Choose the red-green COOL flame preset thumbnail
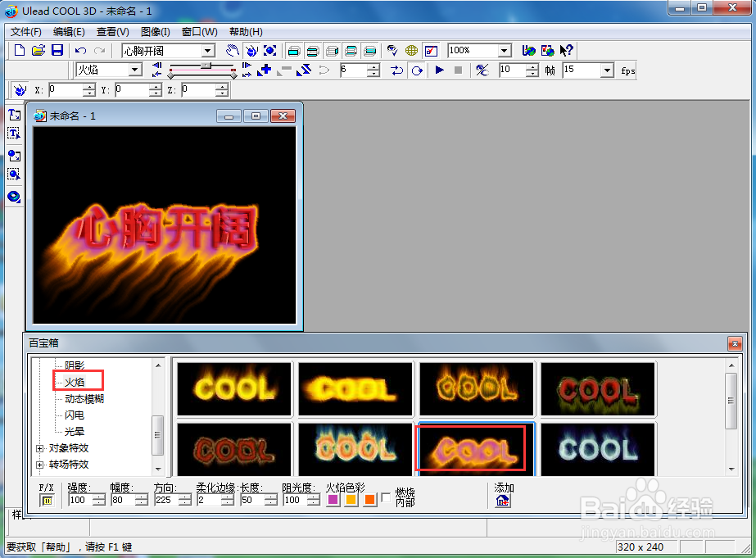Image resolution: width=756 pixels, height=558 pixels. pos(598,388)
